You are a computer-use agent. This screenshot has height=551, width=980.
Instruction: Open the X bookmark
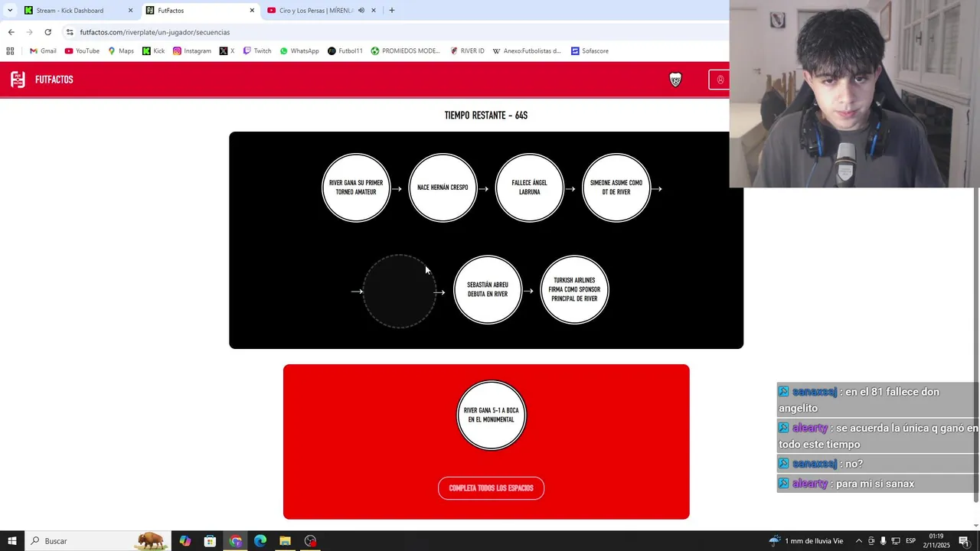[x=227, y=51]
